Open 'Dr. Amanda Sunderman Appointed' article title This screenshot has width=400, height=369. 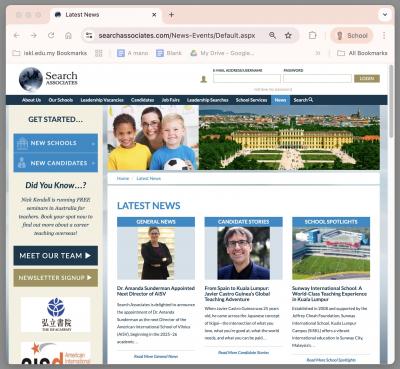[156, 291]
